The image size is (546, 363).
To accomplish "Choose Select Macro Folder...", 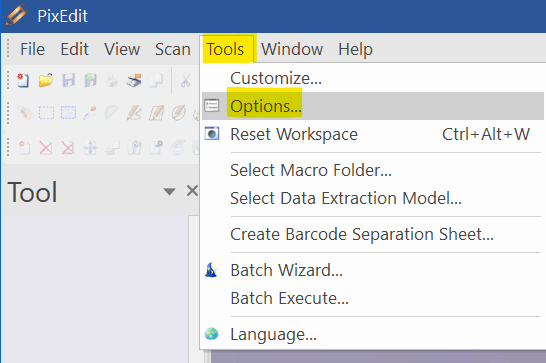I will pyautogui.click(x=373, y=170).
